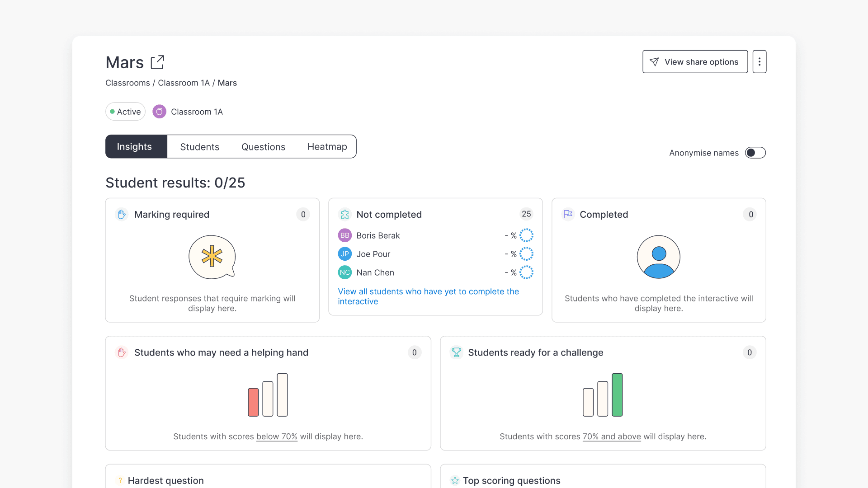The height and width of the screenshot is (488, 868).
Task: Click the Hardest question heading
Action: 165,480
